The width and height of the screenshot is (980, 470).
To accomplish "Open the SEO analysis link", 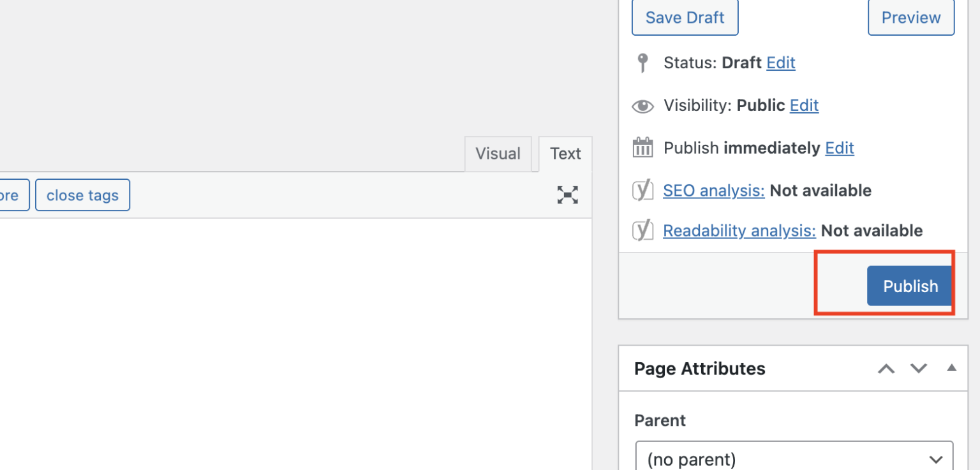I will pyautogui.click(x=714, y=190).
